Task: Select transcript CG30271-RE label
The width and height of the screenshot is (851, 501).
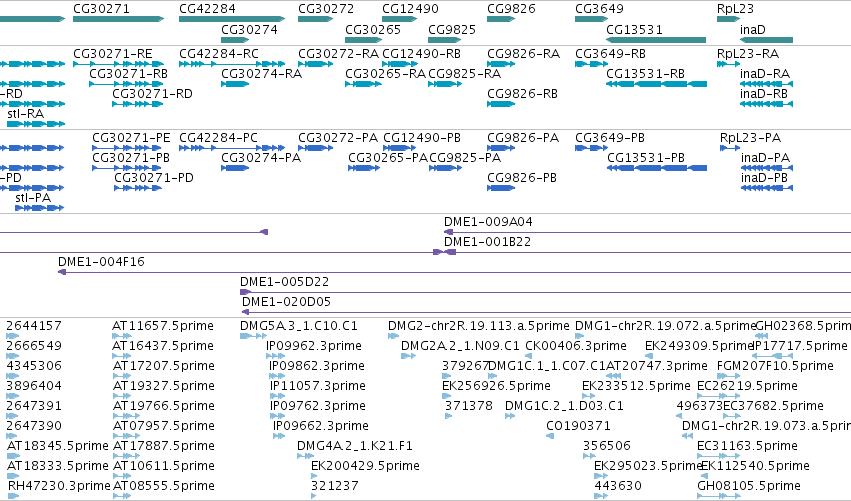Action: pyautogui.click(x=113, y=54)
